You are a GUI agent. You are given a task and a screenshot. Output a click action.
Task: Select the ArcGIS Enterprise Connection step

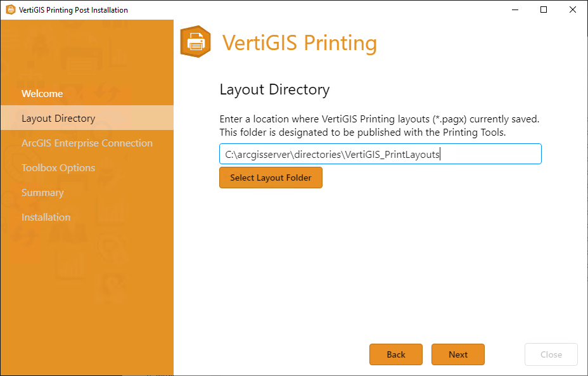click(87, 143)
